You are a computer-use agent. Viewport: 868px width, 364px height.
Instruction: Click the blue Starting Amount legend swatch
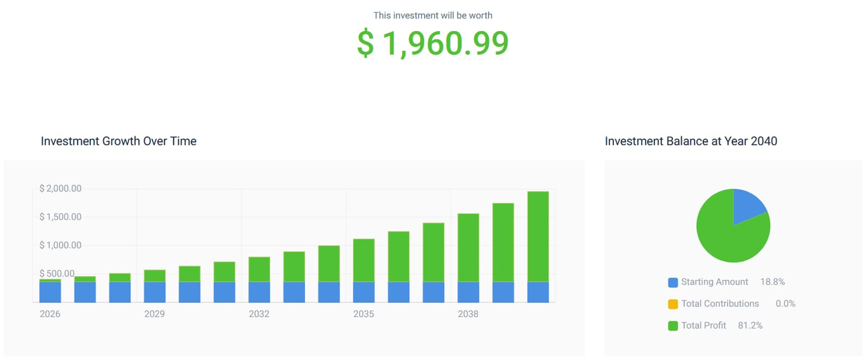point(673,282)
